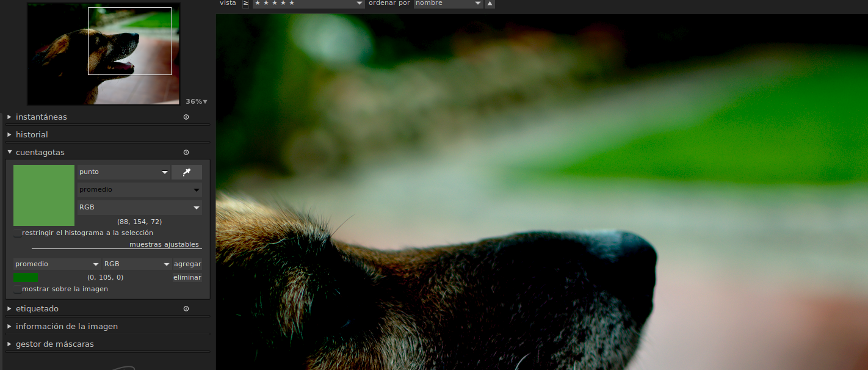Click the vista label in top bar
Viewport: 868px width, 370px height.
point(228,3)
